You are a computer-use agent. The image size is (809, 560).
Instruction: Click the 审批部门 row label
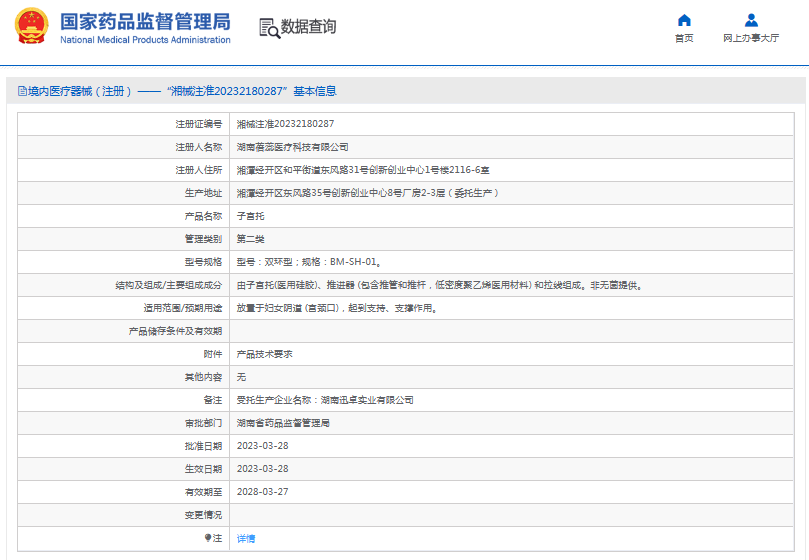tap(203, 423)
